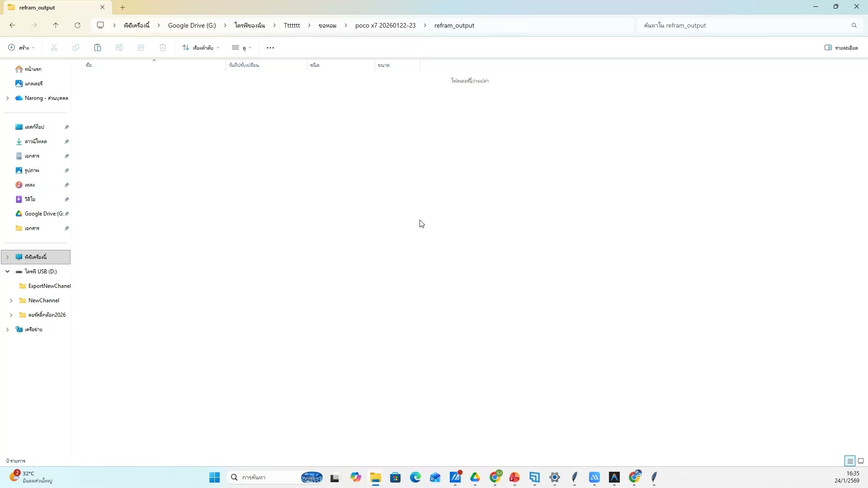This screenshot has width=868, height=488.
Task: Switch to details list view in status bar
Action: click(x=850, y=461)
